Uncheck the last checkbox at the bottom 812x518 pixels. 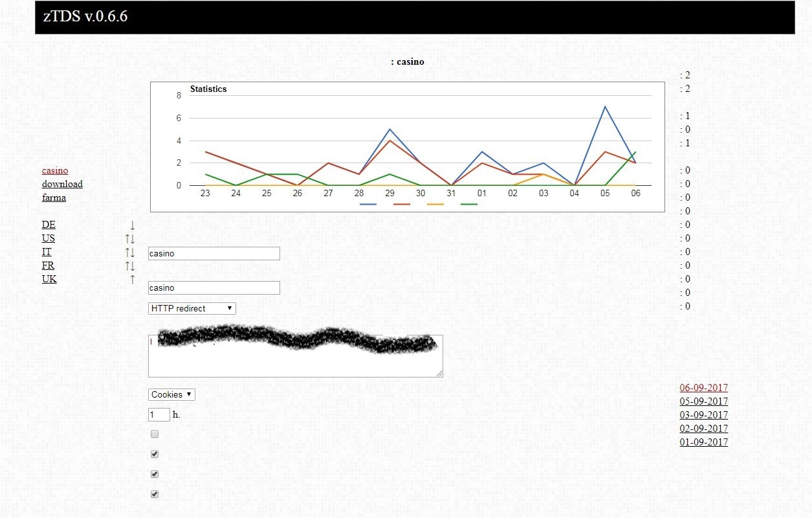pyautogui.click(x=155, y=494)
